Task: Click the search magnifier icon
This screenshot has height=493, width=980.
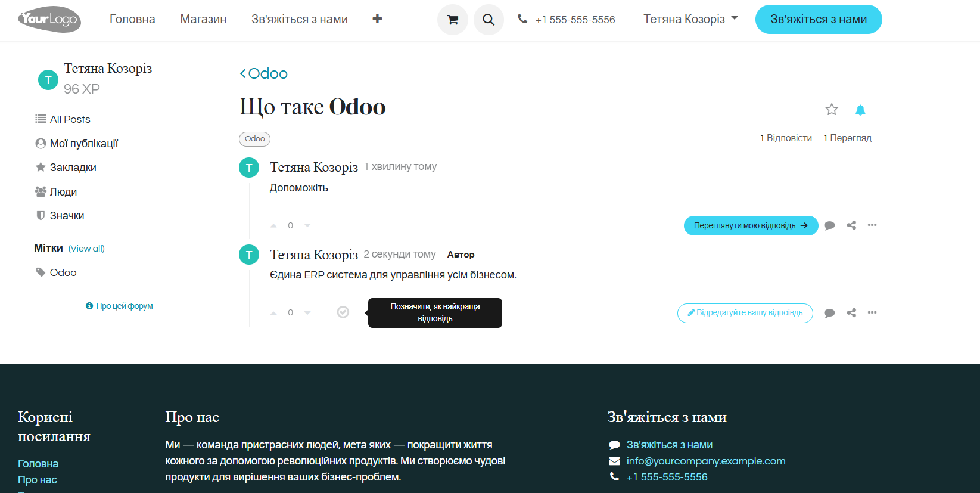Action: pyautogui.click(x=489, y=20)
